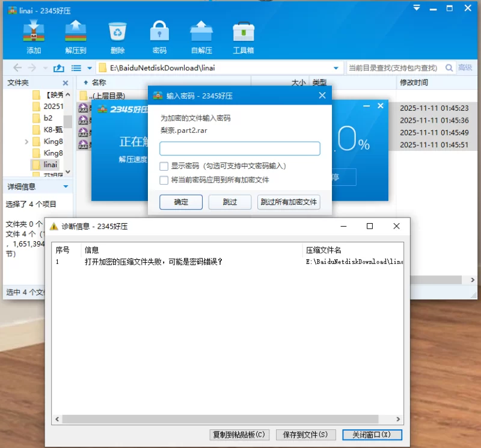Click the search magnifier icon

pos(447,68)
